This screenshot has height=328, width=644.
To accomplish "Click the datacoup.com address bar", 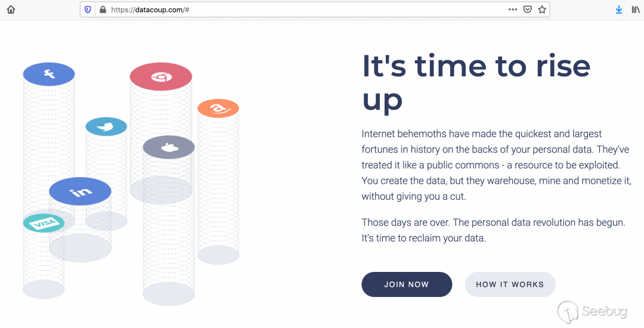I will pyautogui.click(x=298, y=10).
